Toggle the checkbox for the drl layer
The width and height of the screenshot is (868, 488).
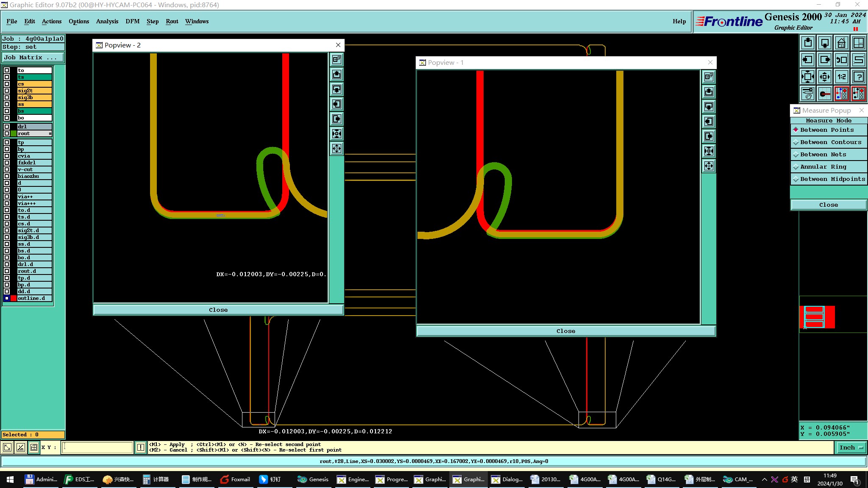7,127
